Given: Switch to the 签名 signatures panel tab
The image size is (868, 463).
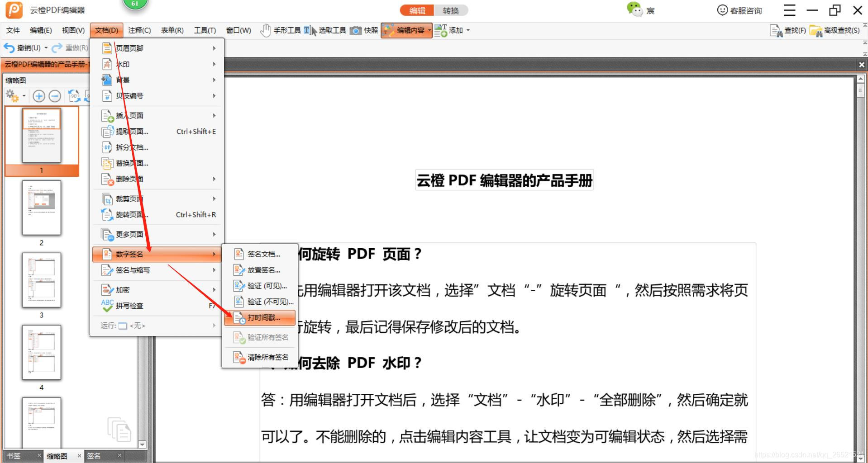Looking at the screenshot, I should click(x=94, y=456).
